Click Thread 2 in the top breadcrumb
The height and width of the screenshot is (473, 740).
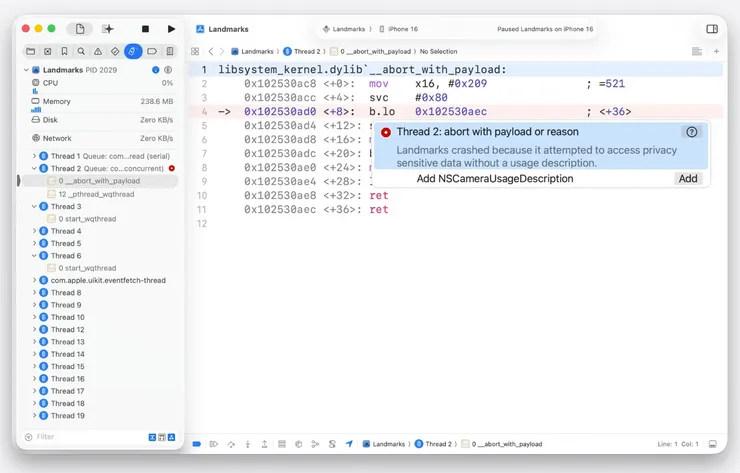tap(302, 51)
